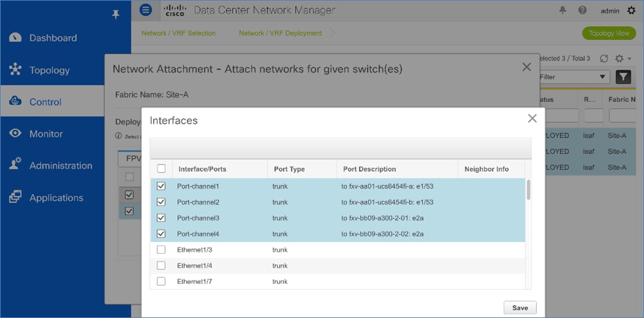Save the interface selection
644x318 pixels.
(x=520, y=308)
